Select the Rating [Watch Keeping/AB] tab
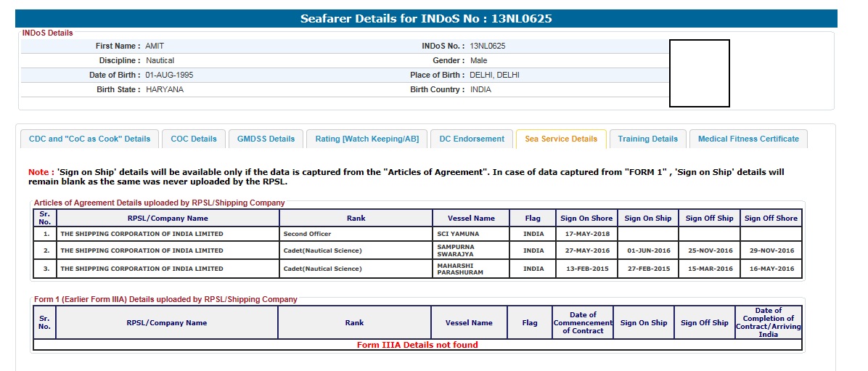The width and height of the screenshot is (868, 371). tap(367, 139)
